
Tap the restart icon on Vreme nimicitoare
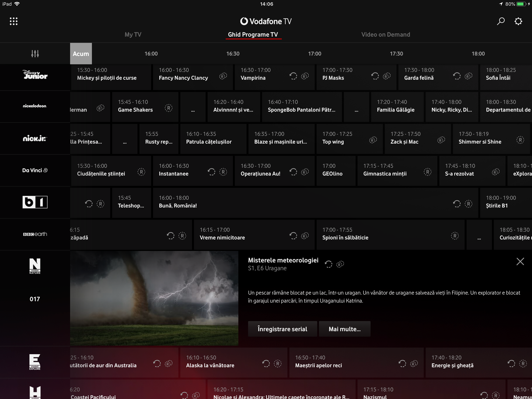coord(293,236)
